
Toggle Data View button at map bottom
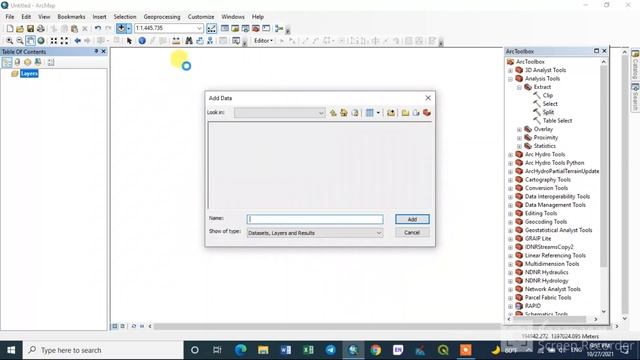[x=115, y=326]
